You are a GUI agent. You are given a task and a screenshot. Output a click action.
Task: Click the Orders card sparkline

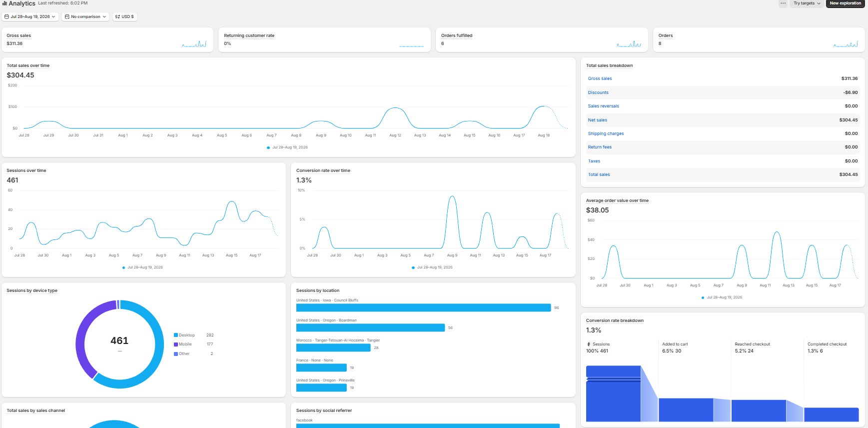[846, 44]
